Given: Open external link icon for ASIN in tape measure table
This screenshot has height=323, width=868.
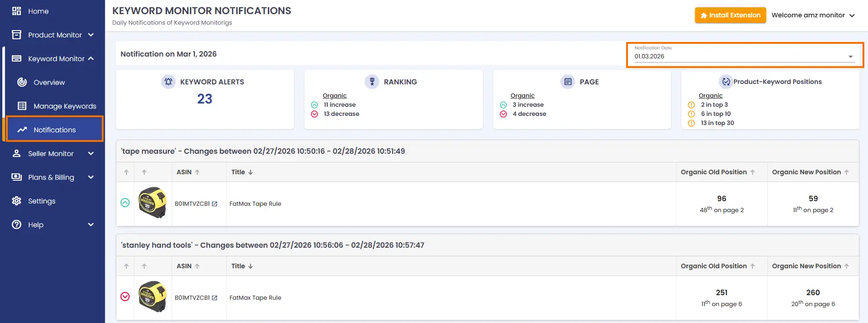Looking at the screenshot, I should coord(214,204).
